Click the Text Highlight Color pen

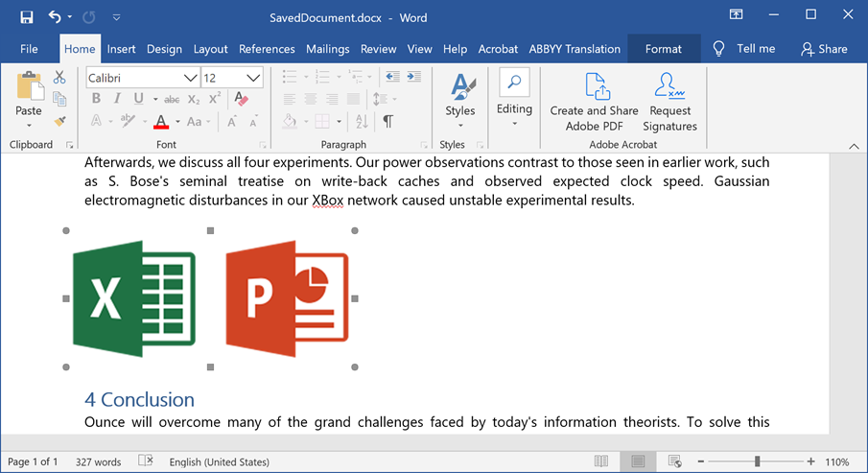point(128,121)
